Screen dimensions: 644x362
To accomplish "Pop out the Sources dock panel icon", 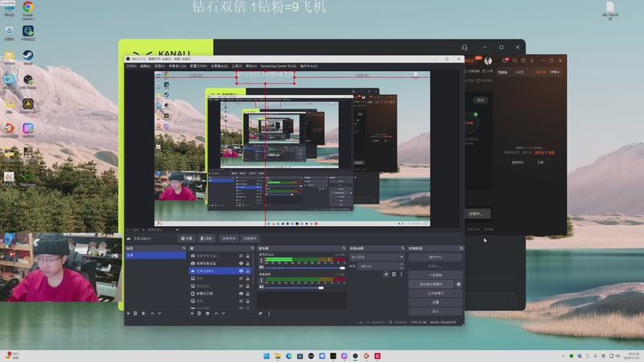I will (x=252, y=249).
